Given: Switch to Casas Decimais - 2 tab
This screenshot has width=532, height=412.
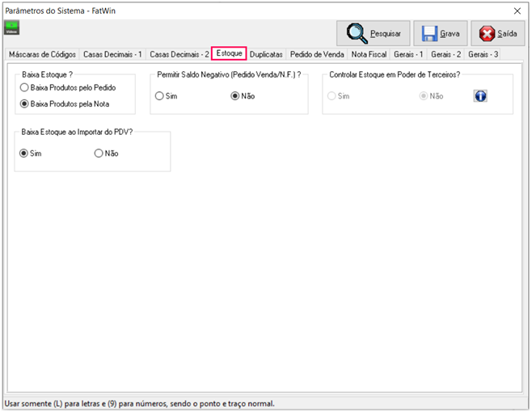Looking at the screenshot, I should tap(179, 54).
